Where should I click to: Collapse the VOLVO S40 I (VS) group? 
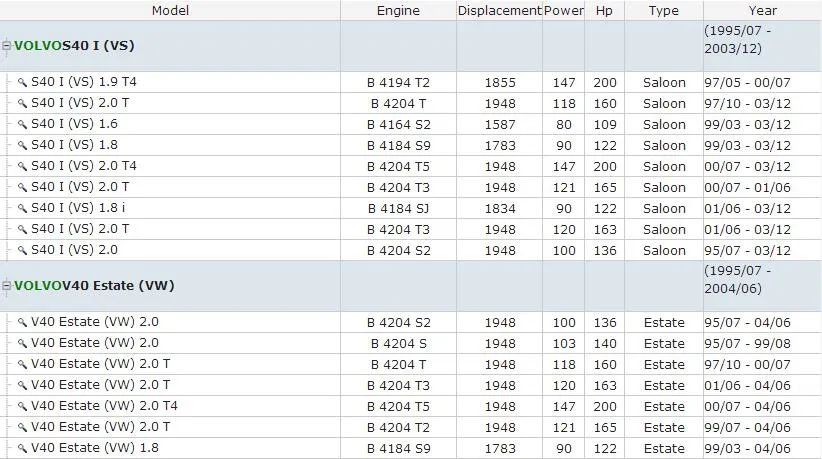(6, 46)
